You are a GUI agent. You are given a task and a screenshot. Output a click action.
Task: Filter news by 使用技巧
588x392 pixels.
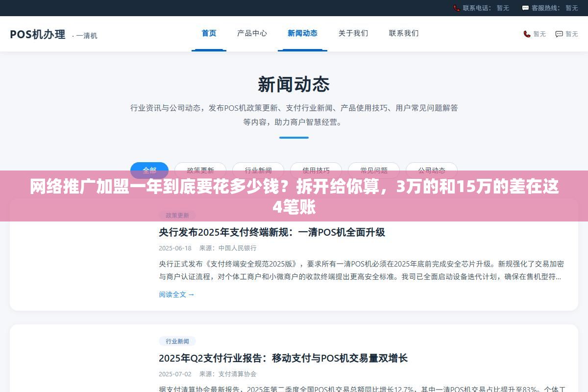coord(316,171)
